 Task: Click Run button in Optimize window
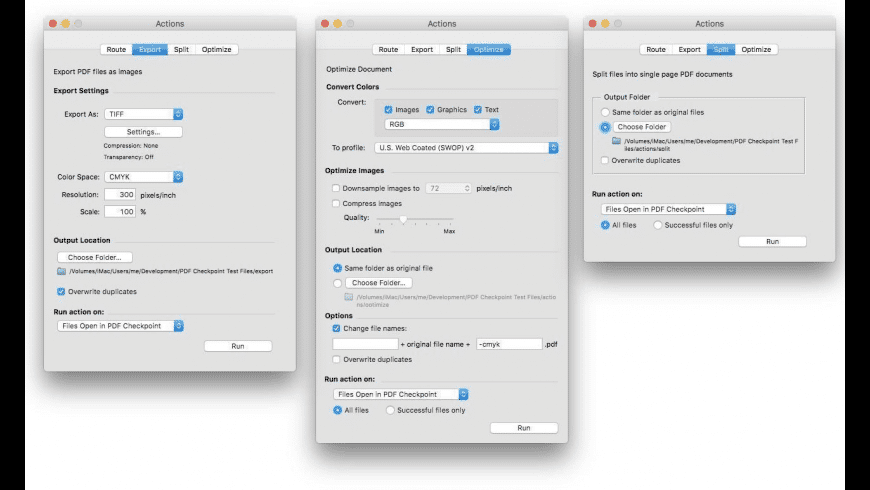tap(524, 428)
